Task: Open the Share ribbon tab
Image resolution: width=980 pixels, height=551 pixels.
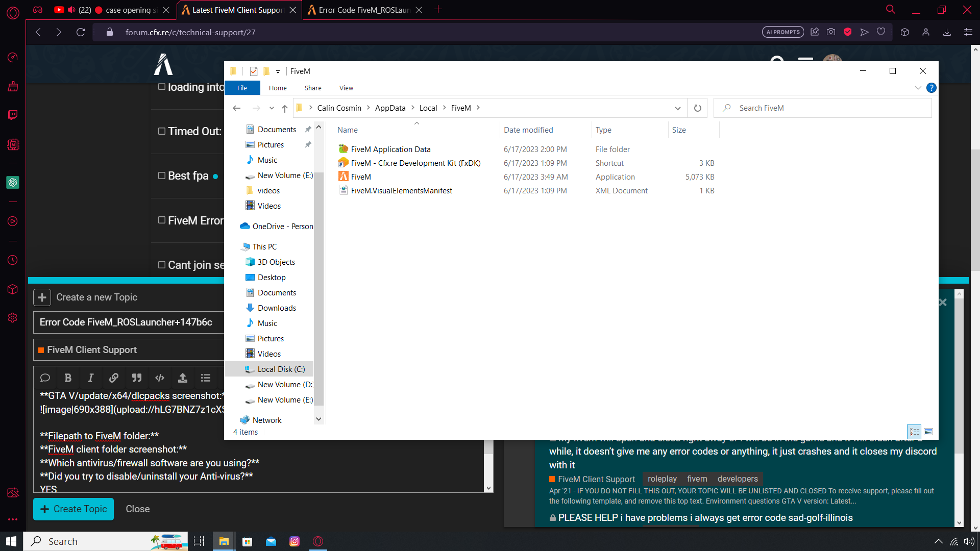Action: (x=313, y=88)
